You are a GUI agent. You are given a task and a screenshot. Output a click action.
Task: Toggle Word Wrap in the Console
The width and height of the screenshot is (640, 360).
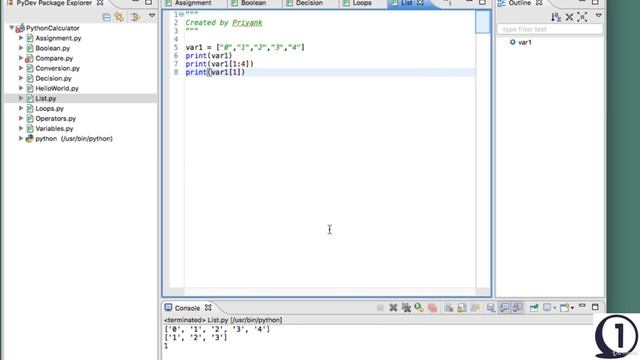pyautogui.click(x=475, y=308)
